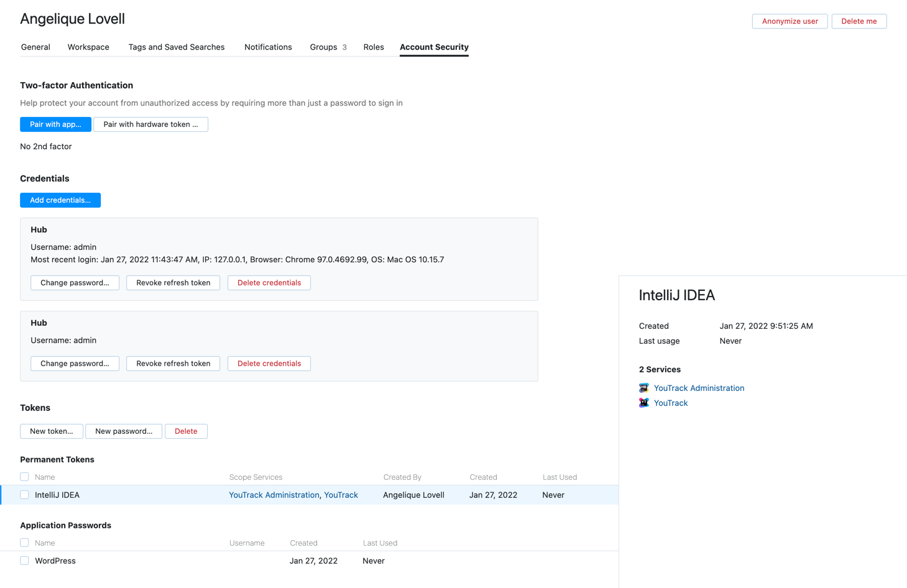Image resolution: width=907 pixels, height=588 pixels.
Task: Check the IntelliJ IDEA token checkbox
Action: (x=24, y=495)
